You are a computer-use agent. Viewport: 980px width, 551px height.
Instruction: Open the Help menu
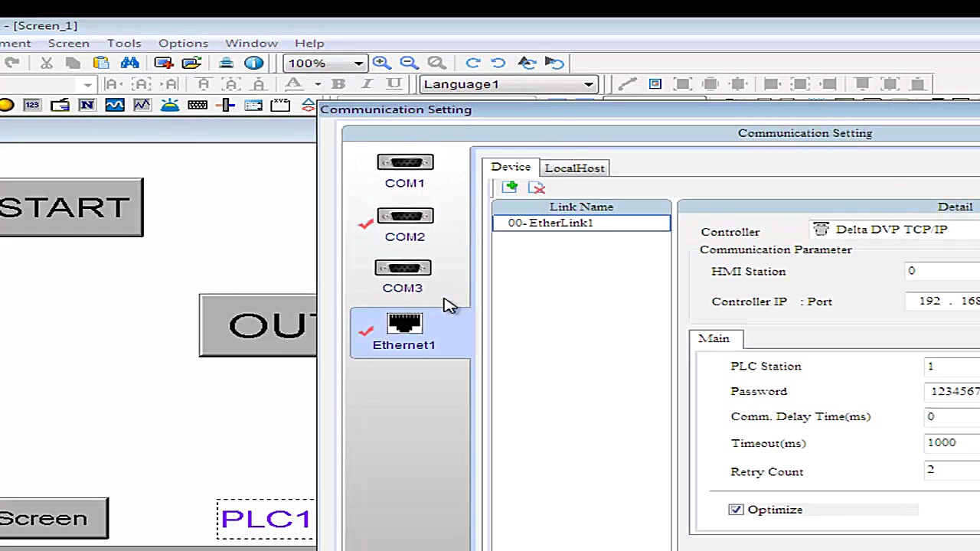(309, 43)
